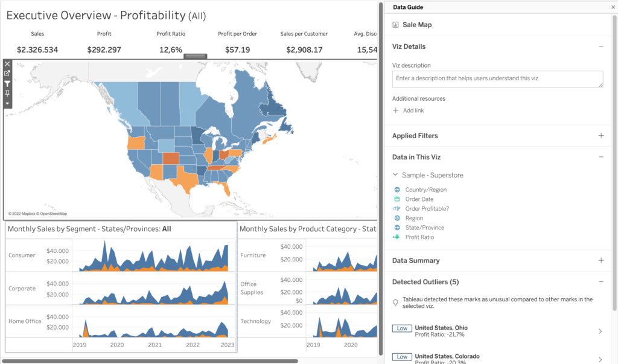Collapse the Viz Details section

click(x=600, y=46)
